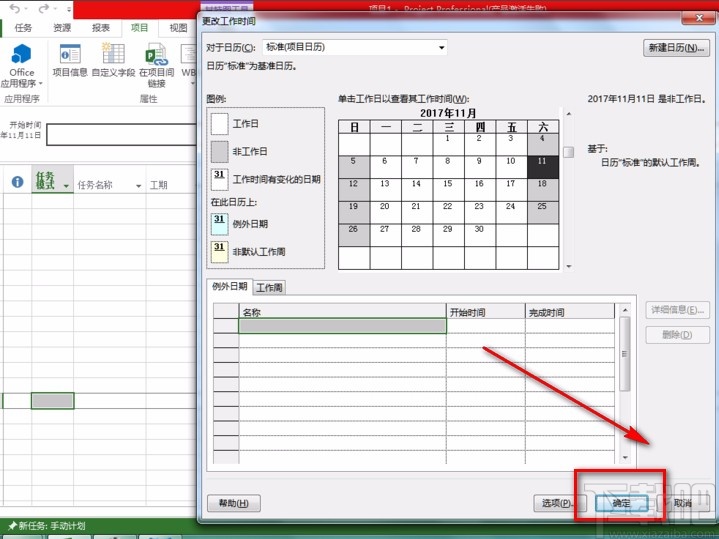This screenshot has width=719, height=539.
Task: Click Links Between Projects (在项目间链接) icon
Action: click(x=156, y=54)
